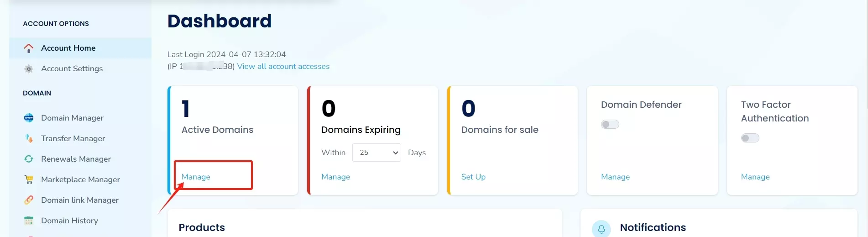Click Manage under Domain Defender
868x237 pixels.
(x=615, y=177)
